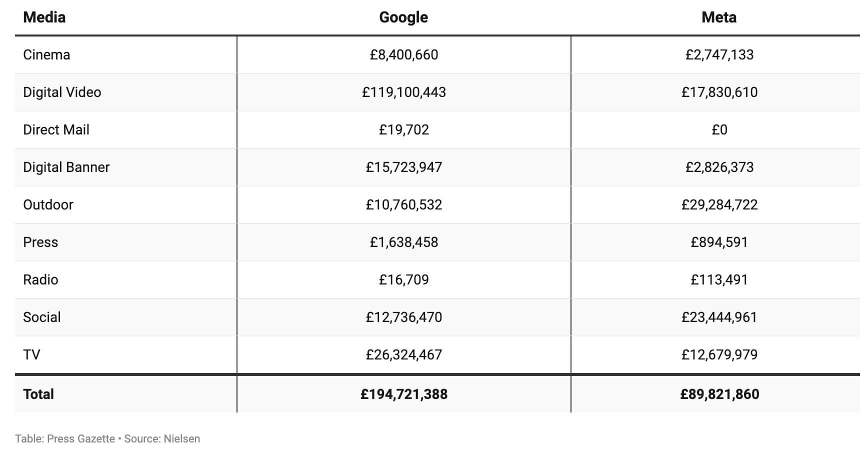Click the Nielsen source text
868x450 pixels.
click(181, 438)
